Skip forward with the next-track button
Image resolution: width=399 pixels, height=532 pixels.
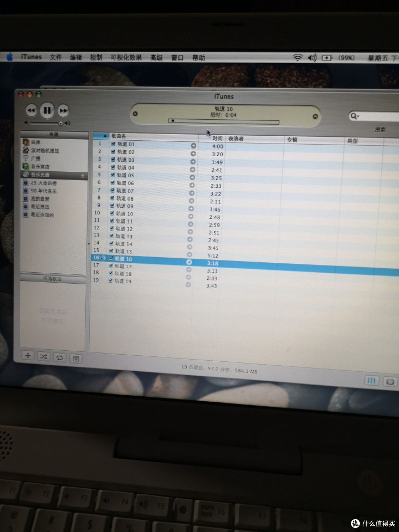[63, 110]
